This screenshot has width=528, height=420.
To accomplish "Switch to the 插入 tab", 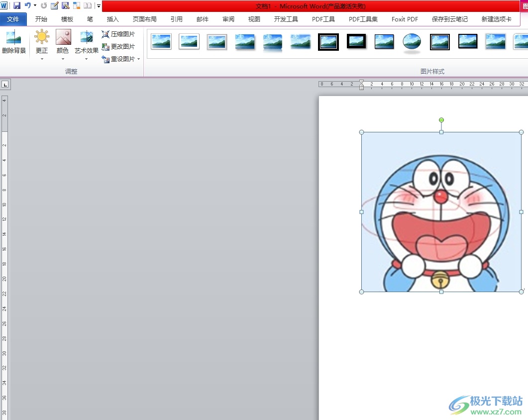I will (x=113, y=19).
